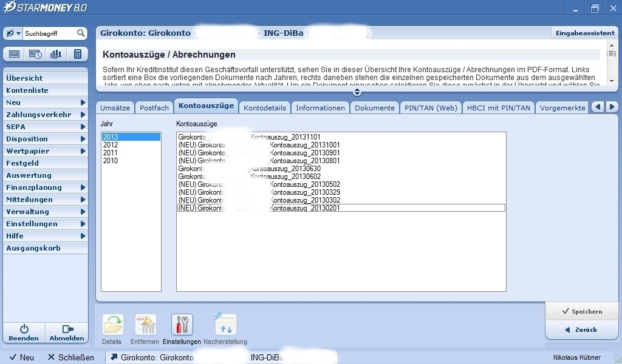622x364 pixels.
Task: Select statement Kontoauszug_20130201
Action: 341,208
